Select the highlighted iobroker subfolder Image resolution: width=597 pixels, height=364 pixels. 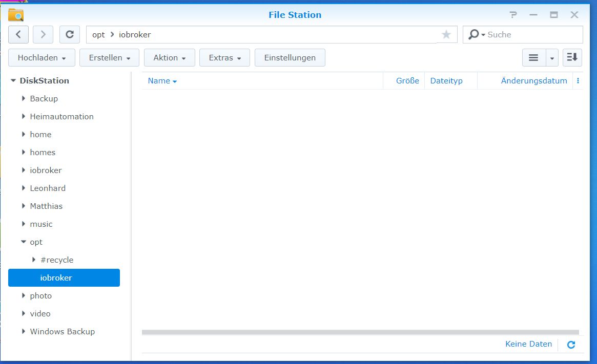[x=64, y=277]
